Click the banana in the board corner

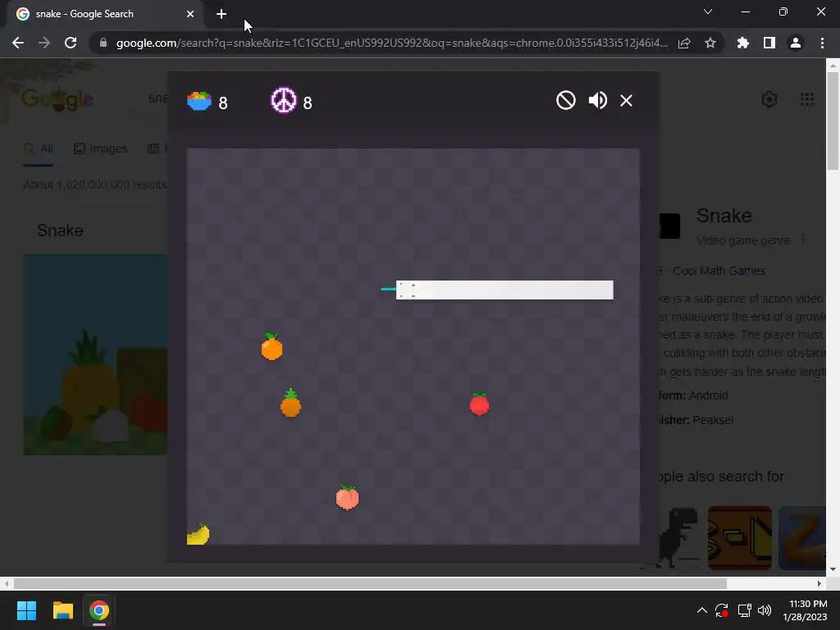(198, 533)
